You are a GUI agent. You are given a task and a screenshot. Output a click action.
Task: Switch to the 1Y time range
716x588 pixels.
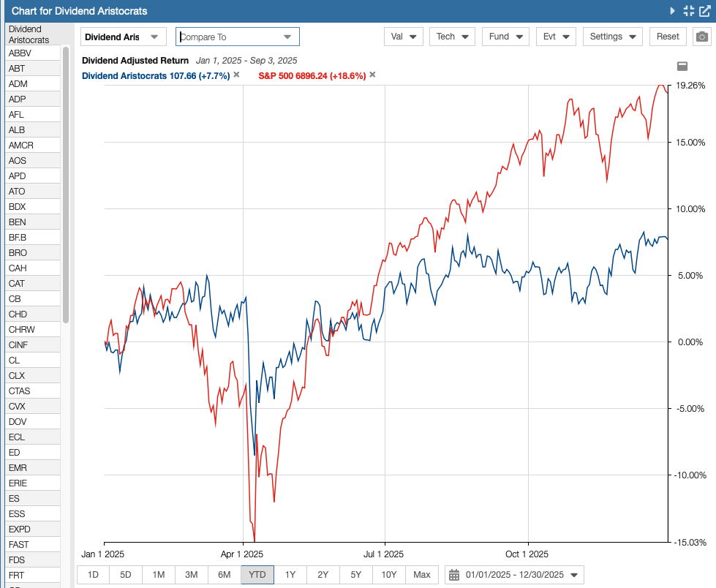pos(290,575)
